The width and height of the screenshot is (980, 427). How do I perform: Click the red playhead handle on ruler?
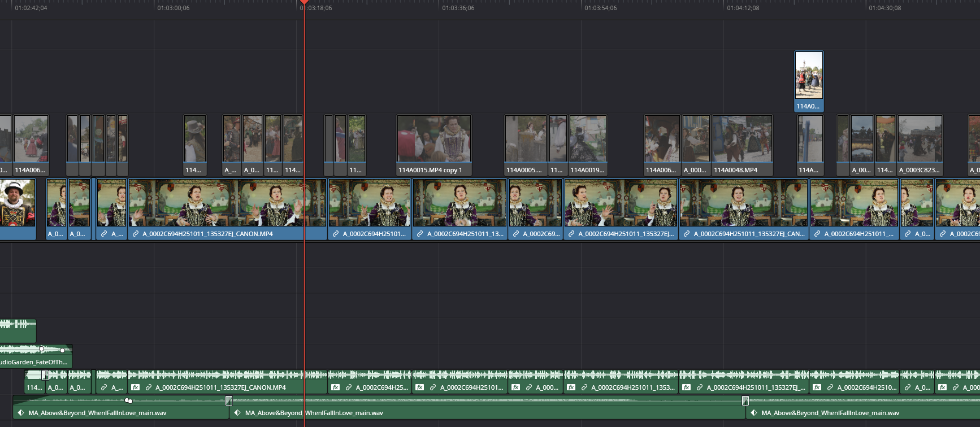[x=304, y=2]
